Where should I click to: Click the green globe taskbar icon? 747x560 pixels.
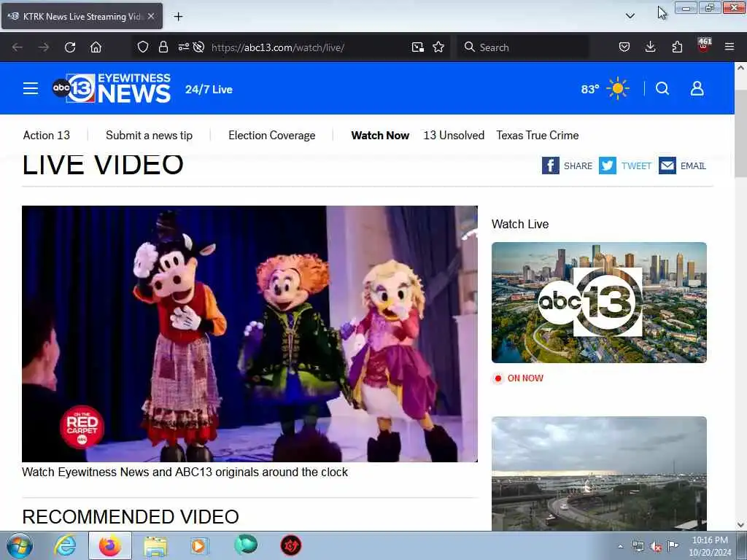point(246,545)
